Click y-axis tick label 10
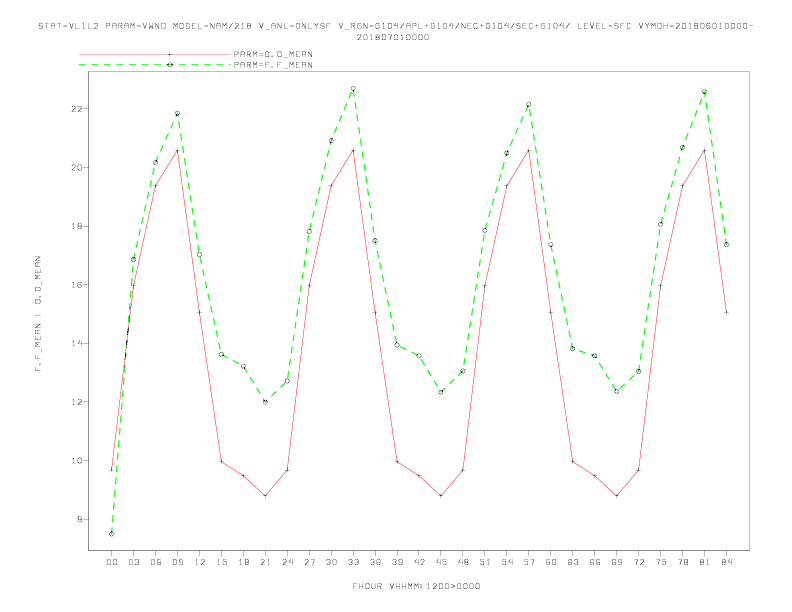 [x=77, y=461]
